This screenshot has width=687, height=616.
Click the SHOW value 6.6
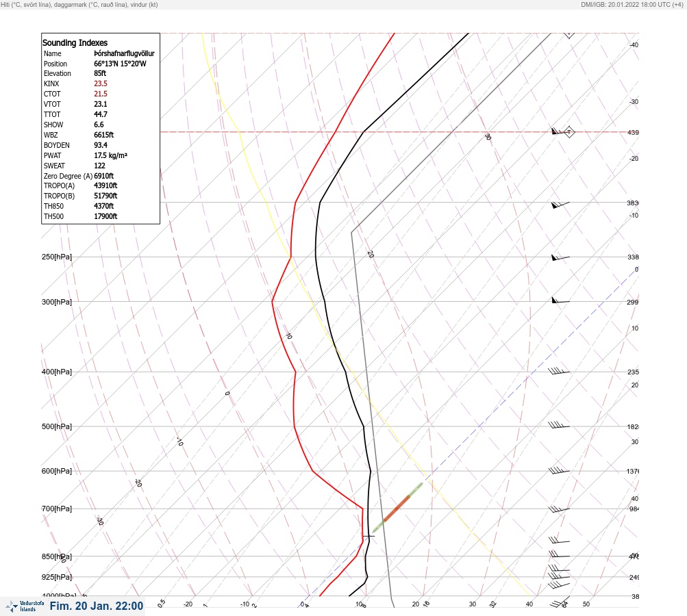point(99,125)
